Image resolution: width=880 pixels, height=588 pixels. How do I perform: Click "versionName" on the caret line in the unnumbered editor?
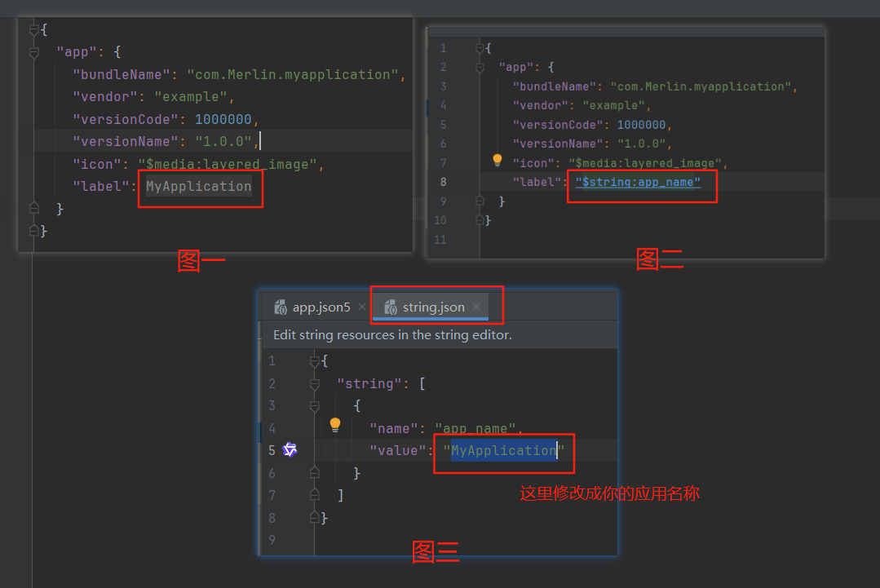pos(125,141)
